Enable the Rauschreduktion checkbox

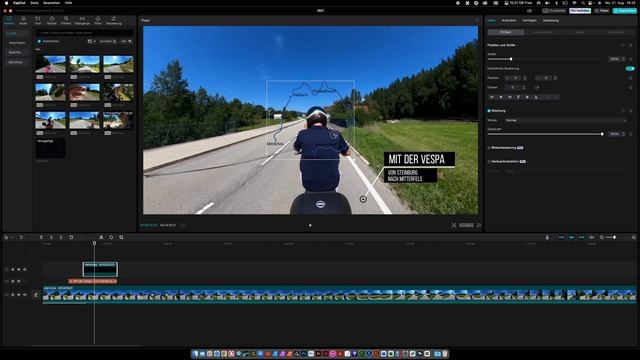(x=489, y=162)
